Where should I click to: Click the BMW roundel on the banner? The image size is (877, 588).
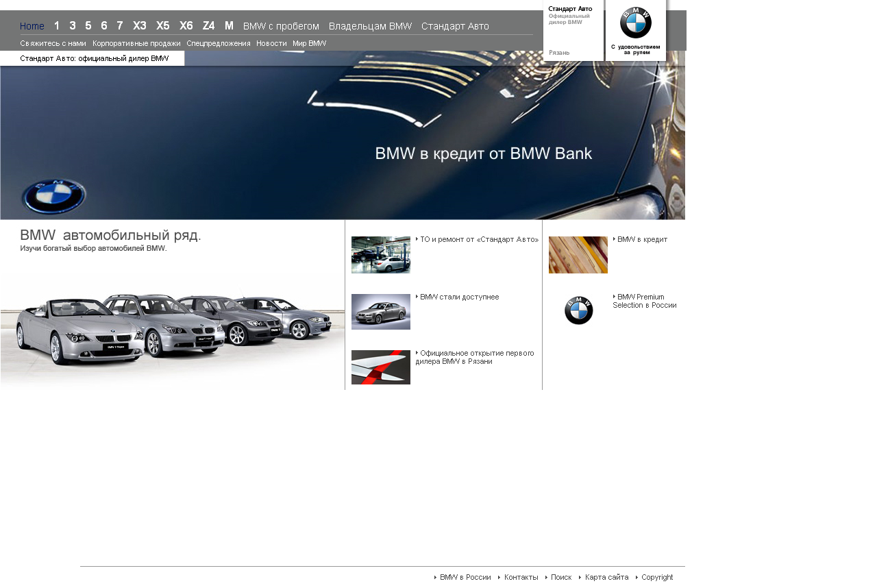(53, 196)
